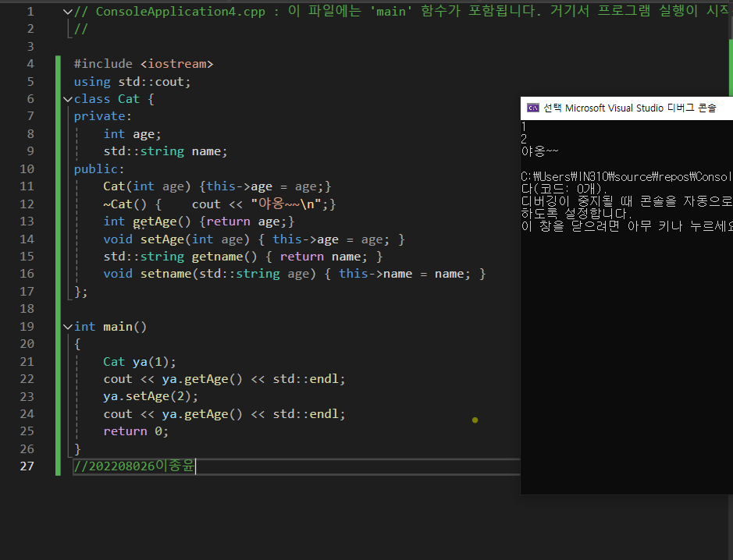Place cursor on 'public:' keyword
Screen dimensions: 733x560
99,169
